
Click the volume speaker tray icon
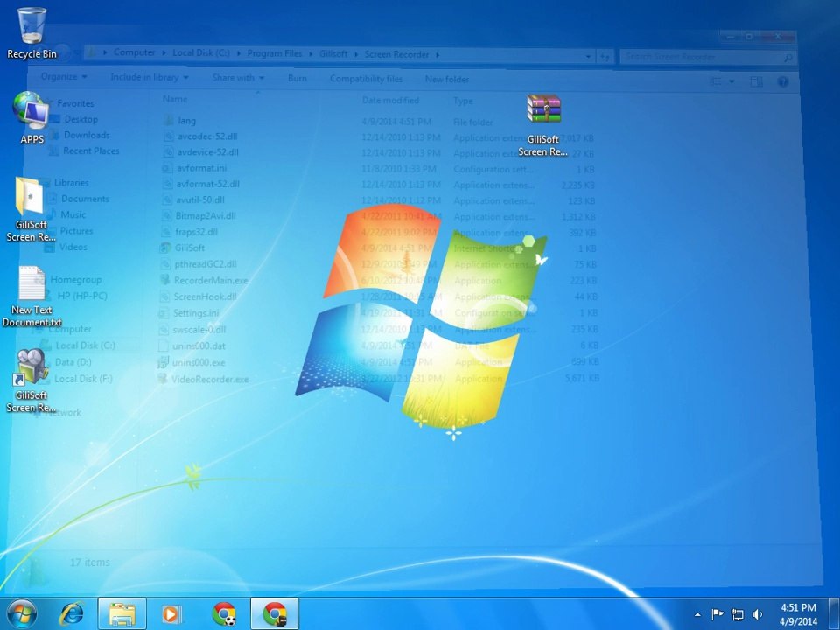[757, 614]
